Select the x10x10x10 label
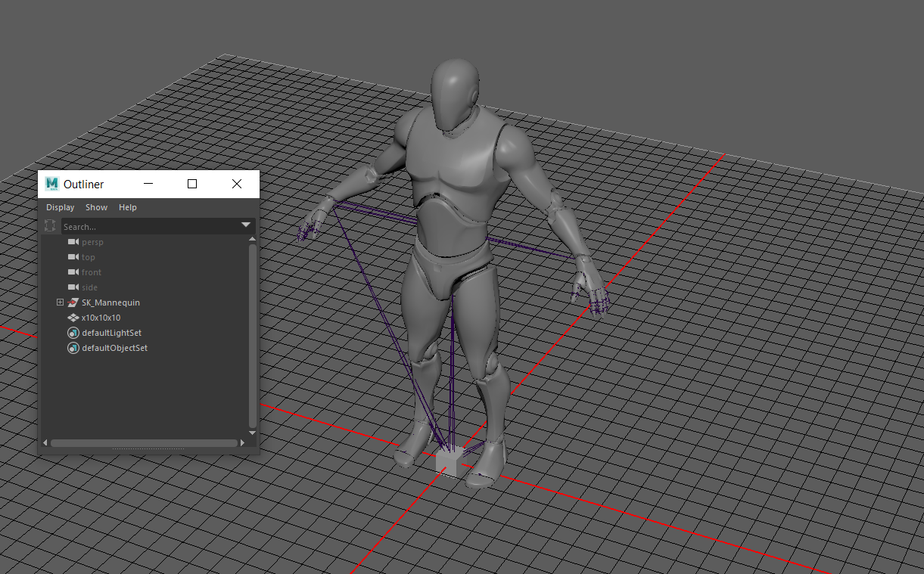This screenshot has width=924, height=574. (101, 318)
